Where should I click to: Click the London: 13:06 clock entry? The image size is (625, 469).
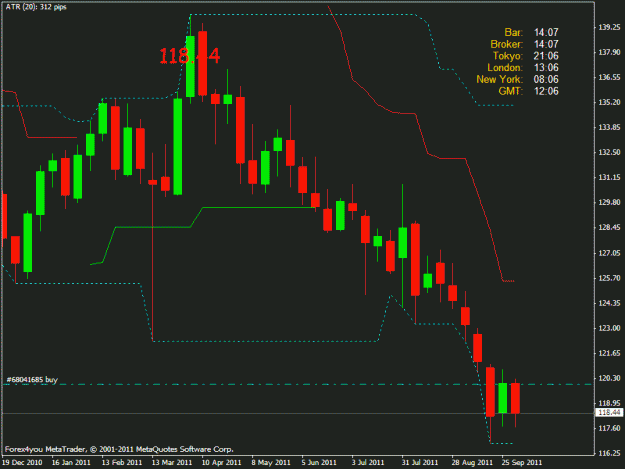point(523,68)
